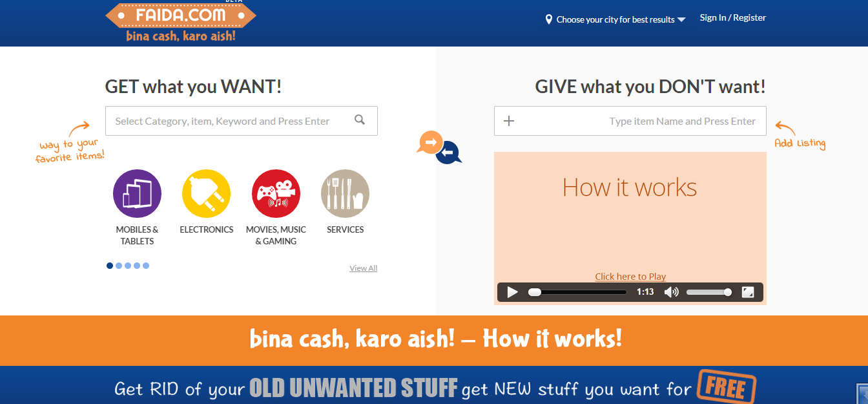Mute the video with speaker icon
The height and width of the screenshot is (404, 868).
pyautogui.click(x=672, y=292)
